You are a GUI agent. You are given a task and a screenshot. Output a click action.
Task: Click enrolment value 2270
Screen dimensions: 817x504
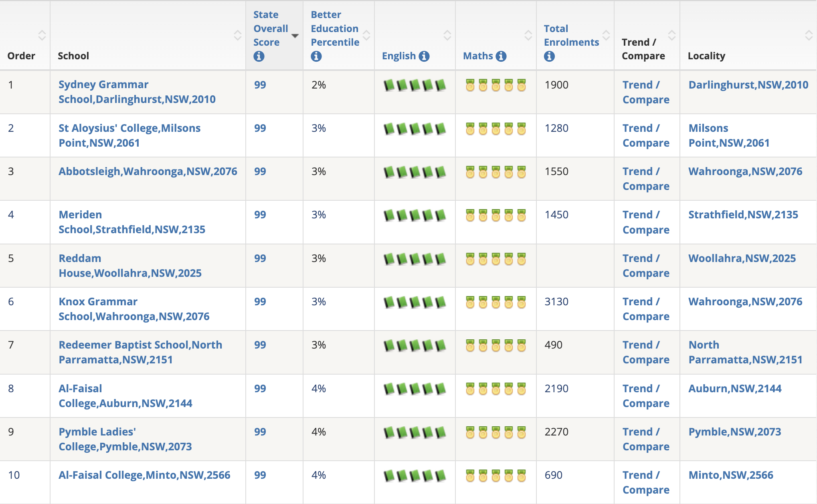click(x=556, y=432)
